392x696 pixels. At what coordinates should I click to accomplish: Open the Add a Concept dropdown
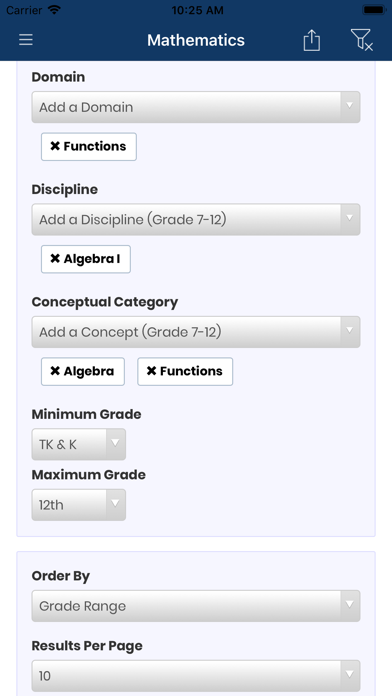[x=196, y=332]
